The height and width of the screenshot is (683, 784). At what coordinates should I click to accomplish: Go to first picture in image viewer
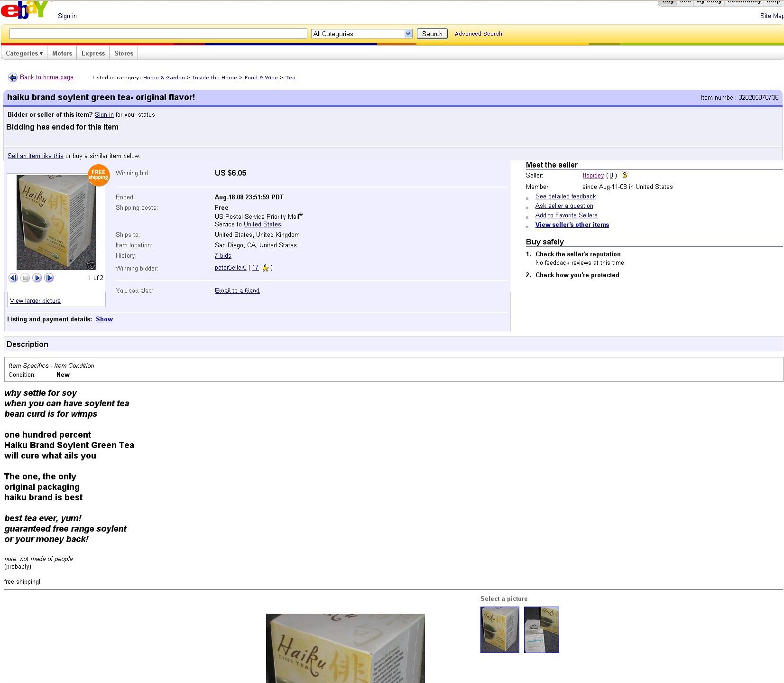pos(13,278)
